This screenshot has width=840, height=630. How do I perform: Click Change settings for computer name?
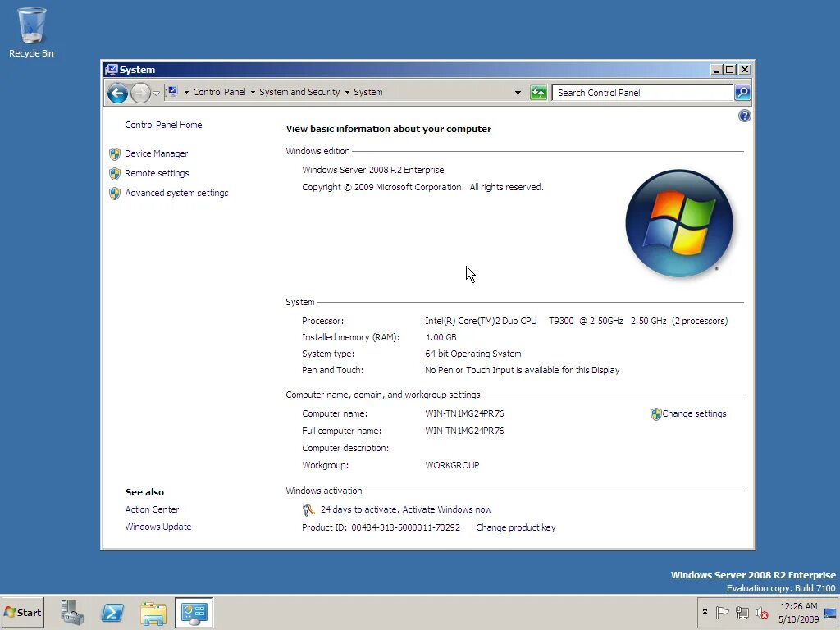pyautogui.click(x=694, y=413)
